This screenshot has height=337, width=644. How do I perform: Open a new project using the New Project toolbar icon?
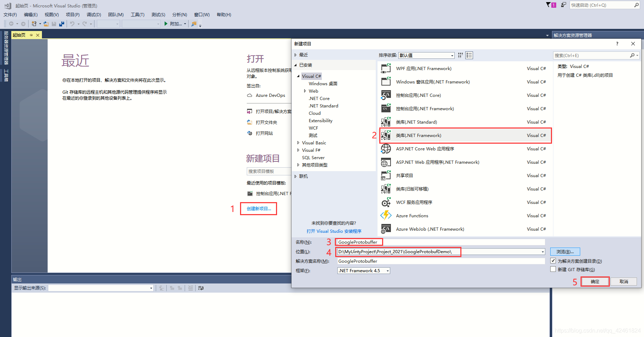pyautogui.click(x=33, y=24)
